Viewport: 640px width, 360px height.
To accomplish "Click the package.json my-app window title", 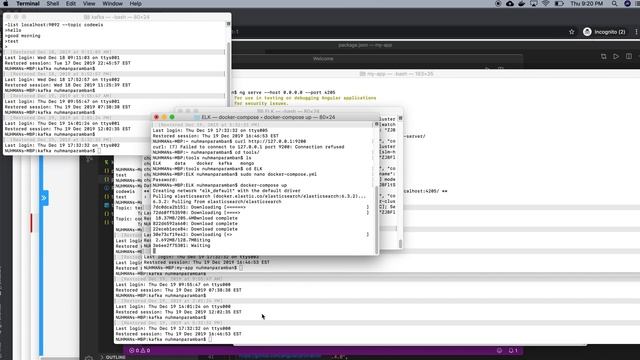I will (365, 45).
